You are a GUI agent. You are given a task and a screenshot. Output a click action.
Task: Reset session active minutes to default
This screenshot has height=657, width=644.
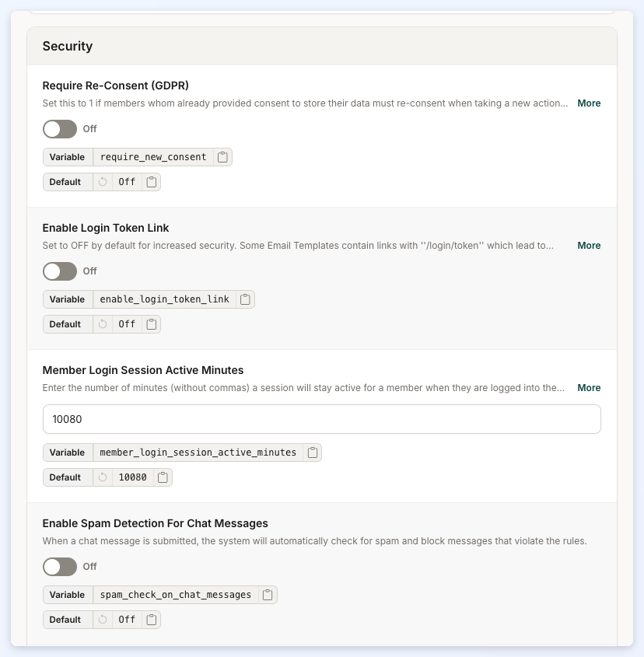coord(103,477)
